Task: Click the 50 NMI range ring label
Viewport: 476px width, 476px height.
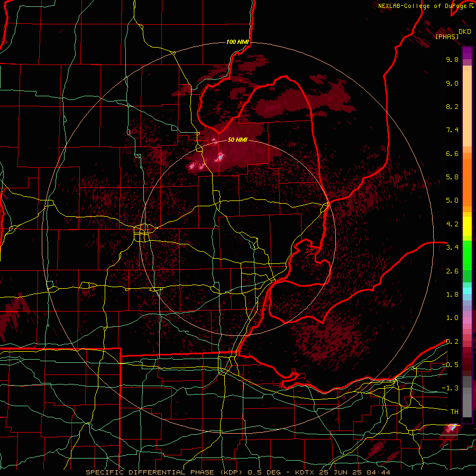Action: pos(237,140)
